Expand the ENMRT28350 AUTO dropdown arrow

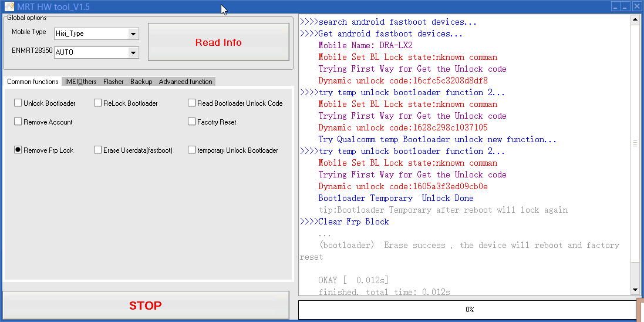coord(133,53)
